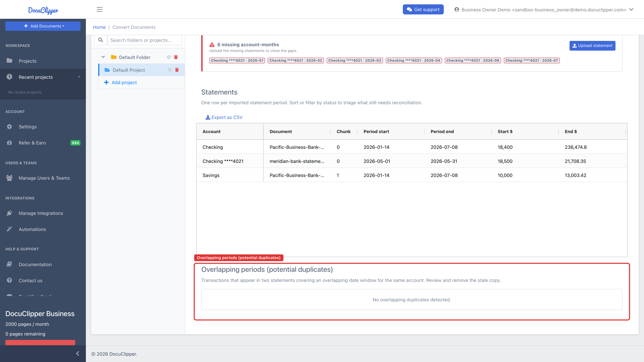Image resolution: width=644 pixels, height=362 pixels.
Task: Open the Add Documents dropdown
Action: [43, 26]
